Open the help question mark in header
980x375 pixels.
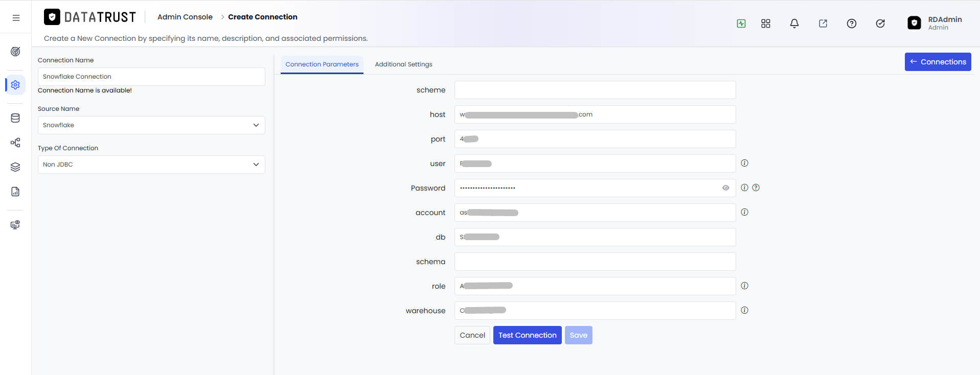tap(852, 24)
